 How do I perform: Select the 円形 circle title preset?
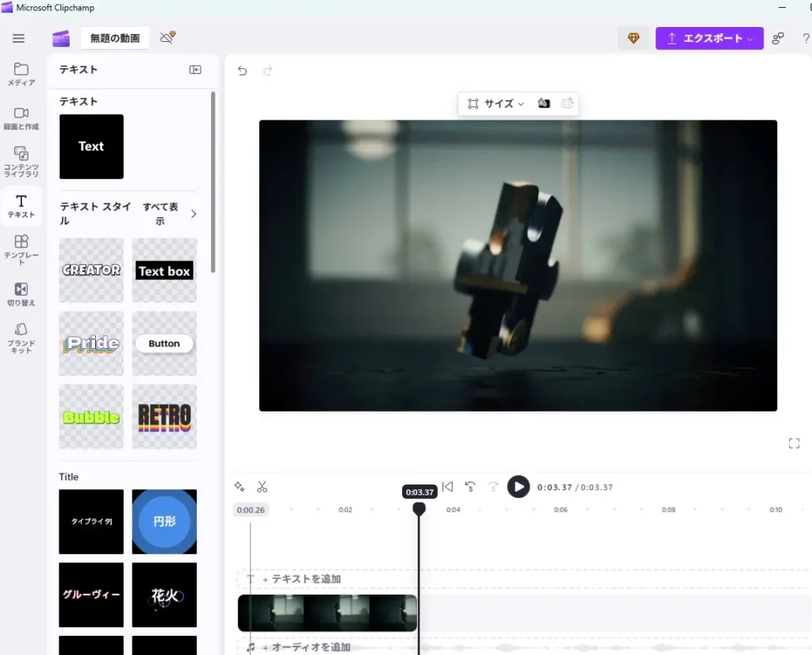coord(164,522)
